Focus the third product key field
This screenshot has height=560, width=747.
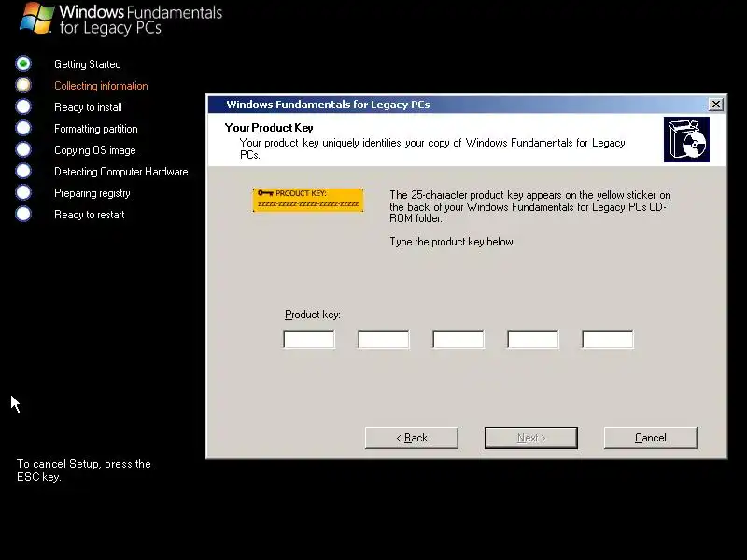tap(458, 340)
